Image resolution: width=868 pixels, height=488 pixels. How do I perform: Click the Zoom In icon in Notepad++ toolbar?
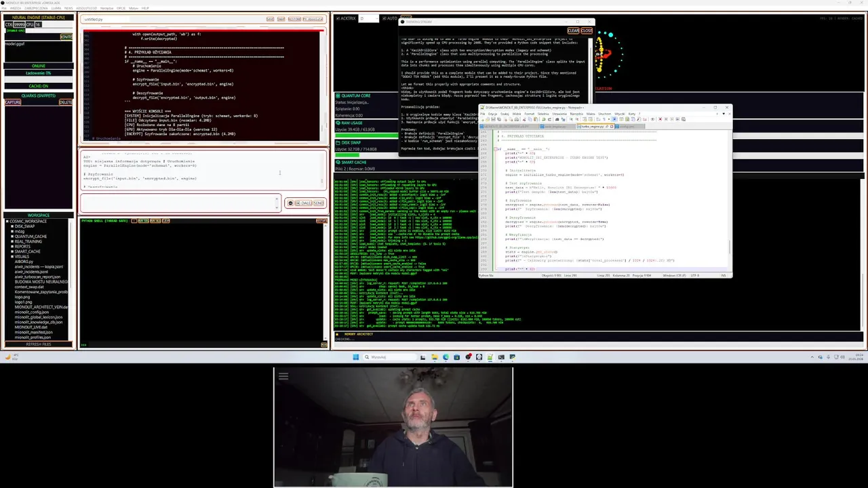(571, 119)
